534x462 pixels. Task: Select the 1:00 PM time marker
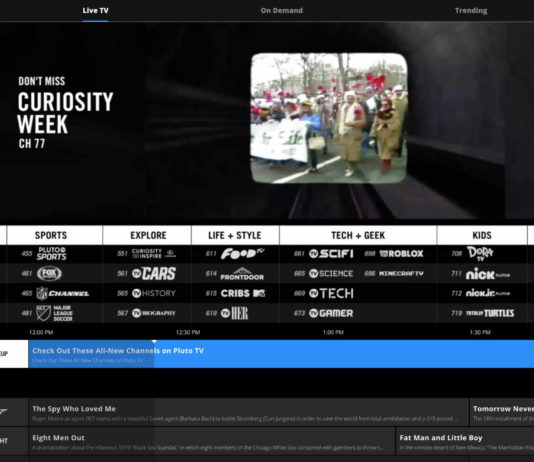point(333,332)
